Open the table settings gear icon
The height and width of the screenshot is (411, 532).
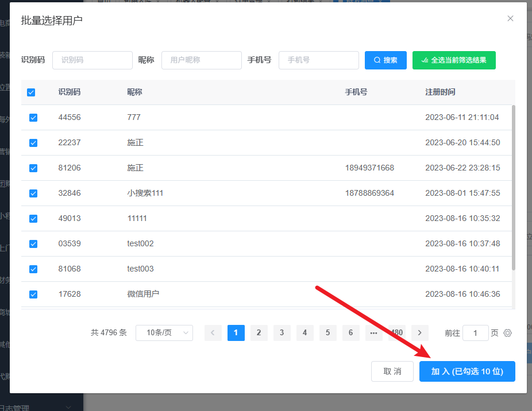pos(507,333)
